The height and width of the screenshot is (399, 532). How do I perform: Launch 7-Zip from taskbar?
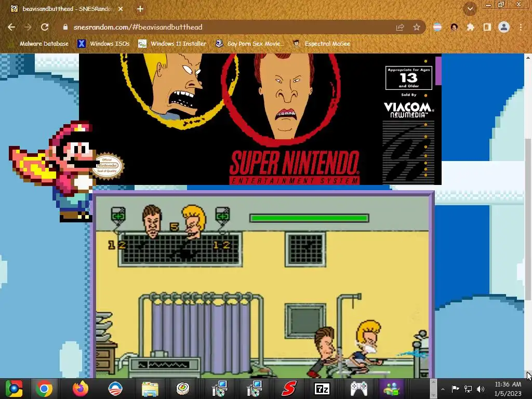[322, 389]
